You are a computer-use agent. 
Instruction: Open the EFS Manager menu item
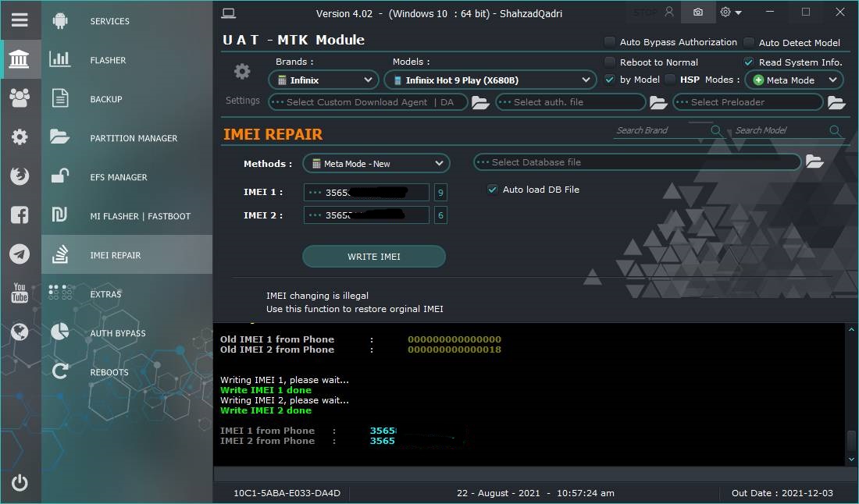[127, 176]
